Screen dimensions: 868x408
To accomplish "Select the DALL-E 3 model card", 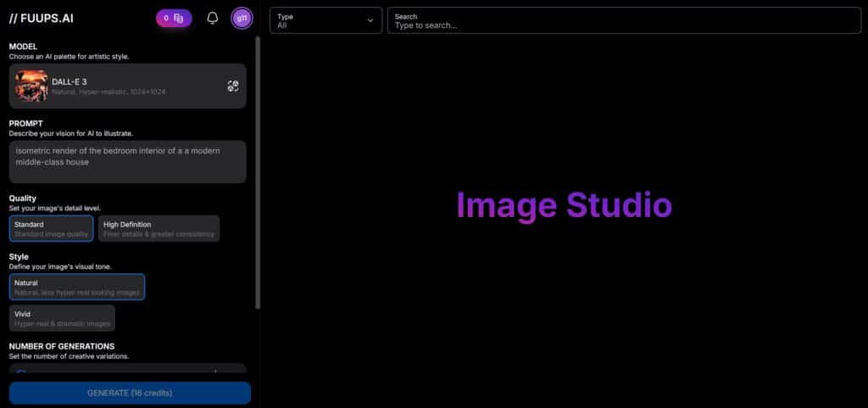I will (128, 86).
